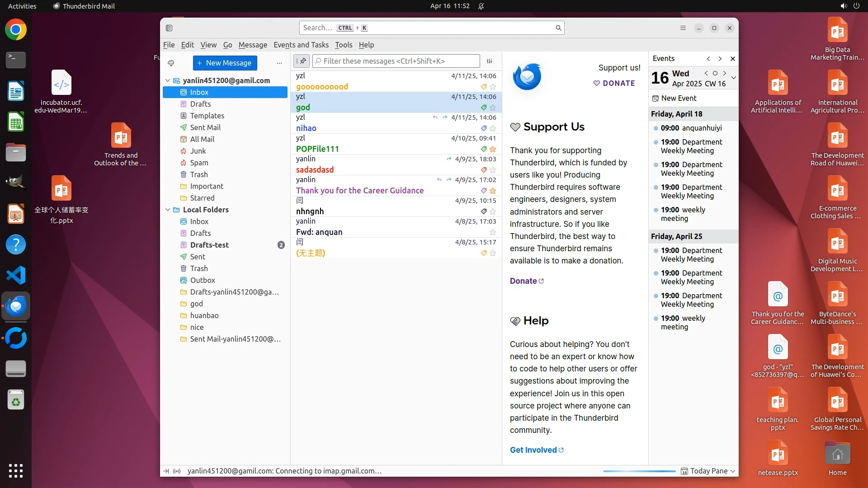The width and height of the screenshot is (868, 488).
Task: Click the New Message button
Action: click(x=225, y=63)
